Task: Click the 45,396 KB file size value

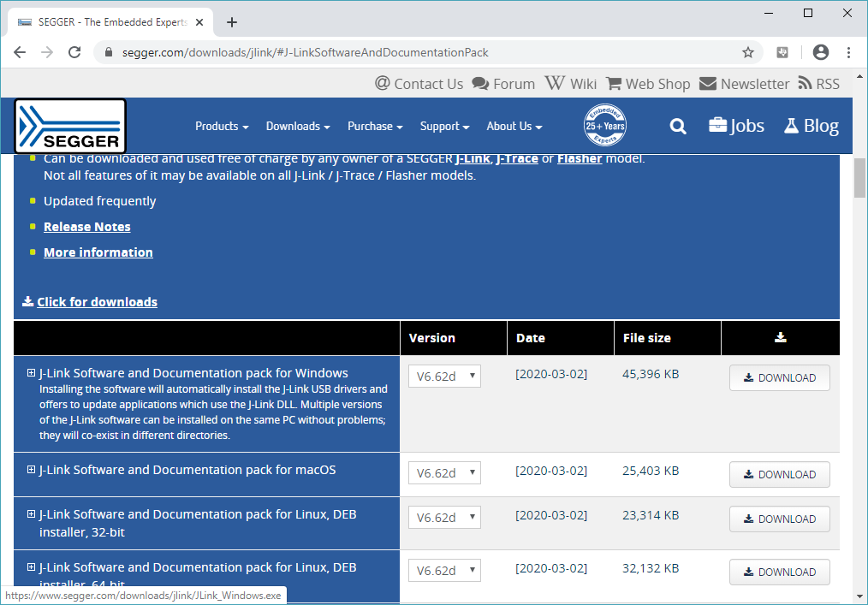Action: click(651, 374)
